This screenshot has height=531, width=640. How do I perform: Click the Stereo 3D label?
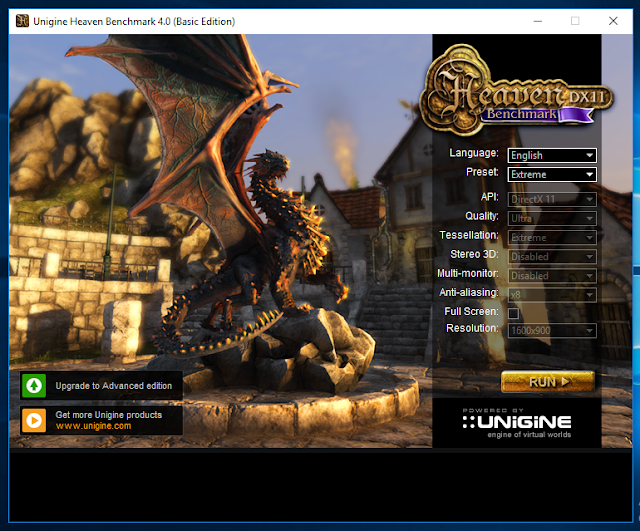coord(474,254)
